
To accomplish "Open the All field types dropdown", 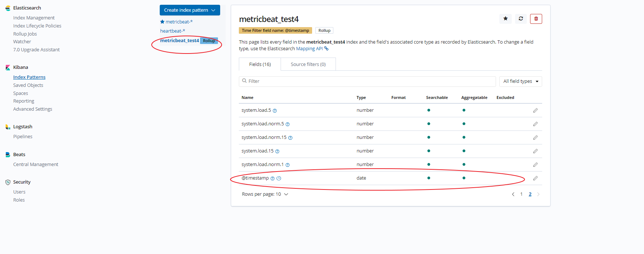I will pyautogui.click(x=520, y=81).
